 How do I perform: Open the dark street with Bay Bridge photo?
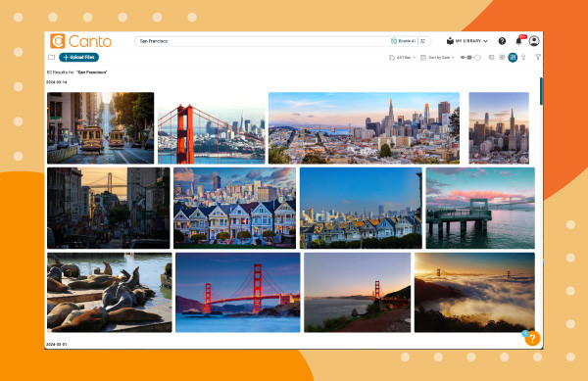click(109, 208)
